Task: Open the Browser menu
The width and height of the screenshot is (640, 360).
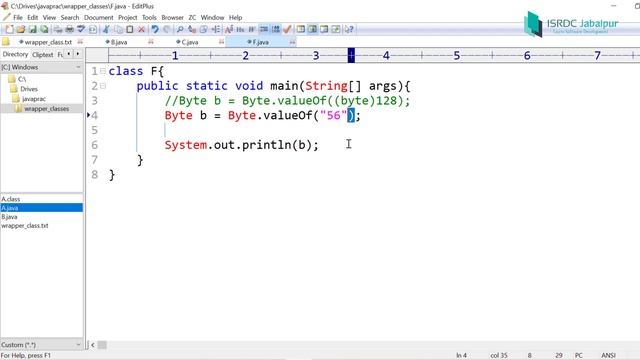Action: pyautogui.click(x=172, y=18)
